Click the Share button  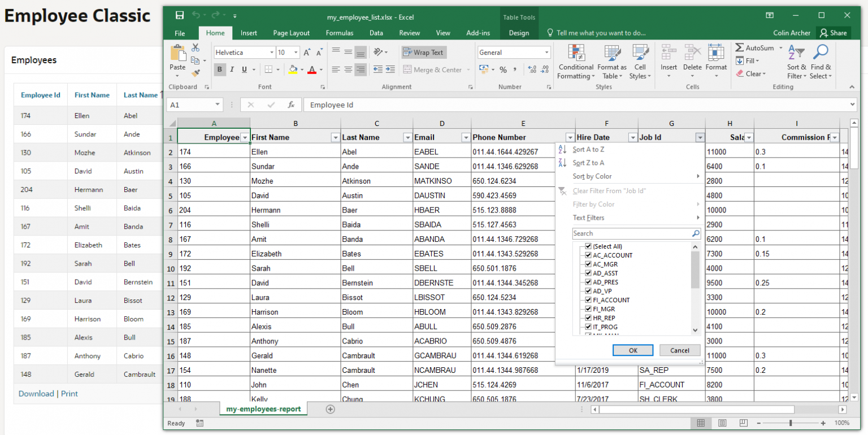point(834,33)
